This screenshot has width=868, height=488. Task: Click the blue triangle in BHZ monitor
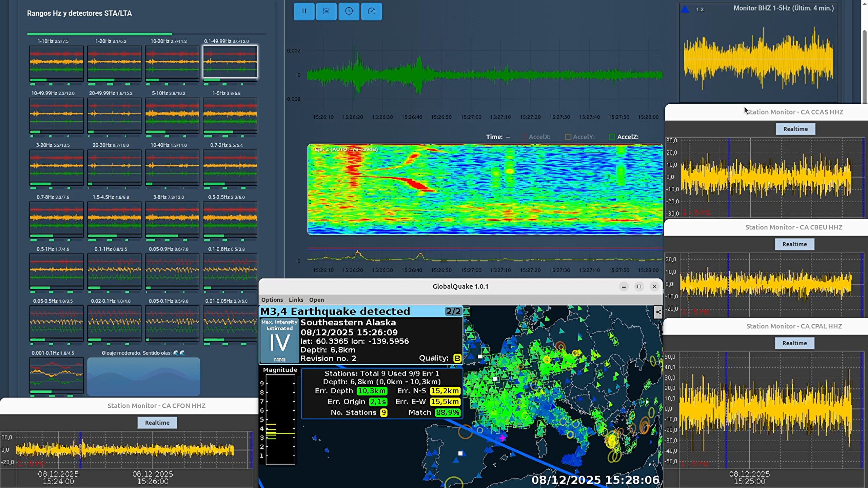click(x=685, y=9)
